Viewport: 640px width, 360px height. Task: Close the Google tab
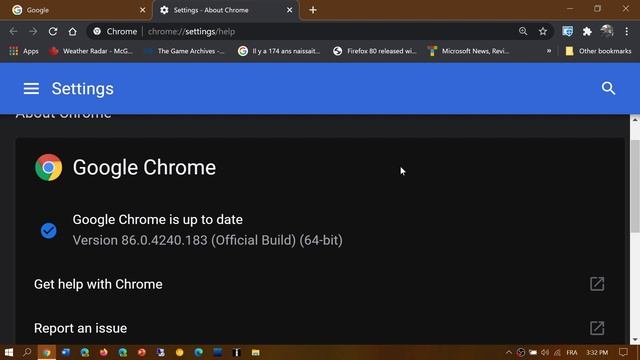[142, 10]
